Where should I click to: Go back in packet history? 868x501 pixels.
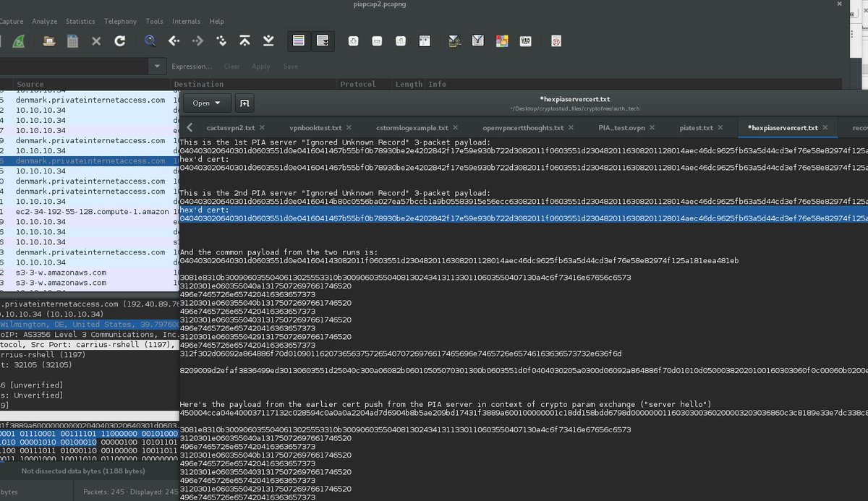(x=174, y=41)
